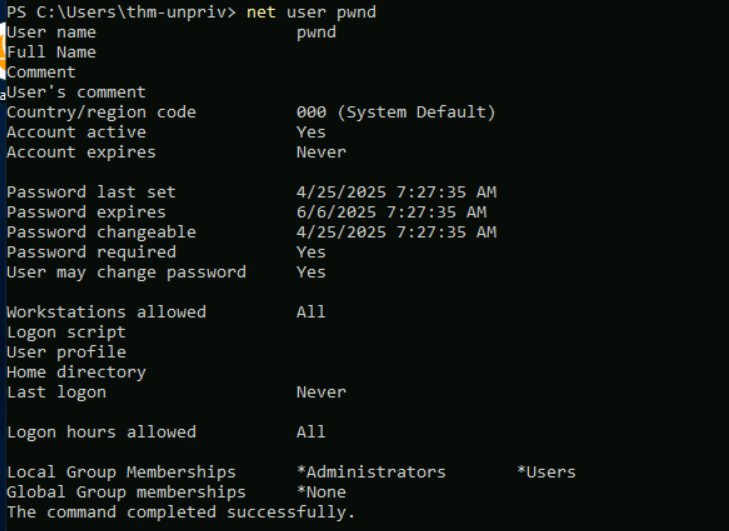Click the 'Never' value beside Last logon

coord(321,392)
